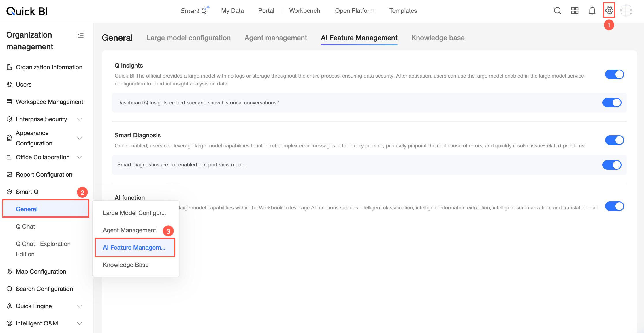Click the user avatar
Viewport: 644px width, 333px height.
point(626,11)
